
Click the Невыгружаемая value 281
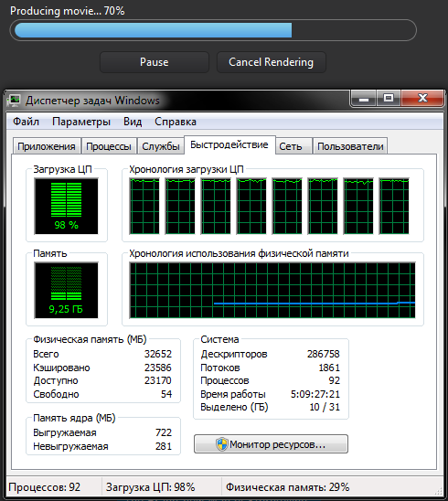(164, 446)
